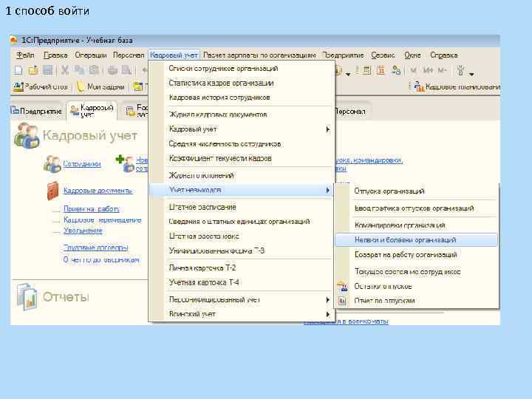Open the Отчет по должникам link
532x399 pixels.
pyautogui.click(x=101, y=260)
